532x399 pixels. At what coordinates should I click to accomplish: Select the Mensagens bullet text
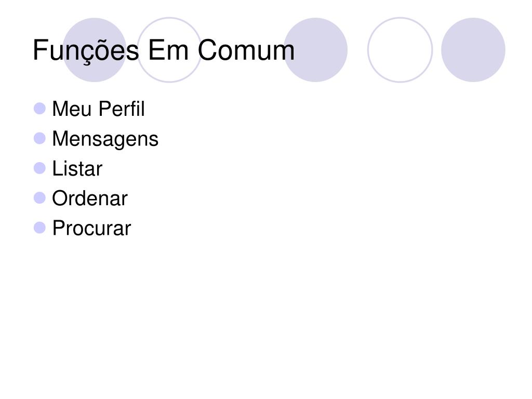pyautogui.click(x=105, y=139)
